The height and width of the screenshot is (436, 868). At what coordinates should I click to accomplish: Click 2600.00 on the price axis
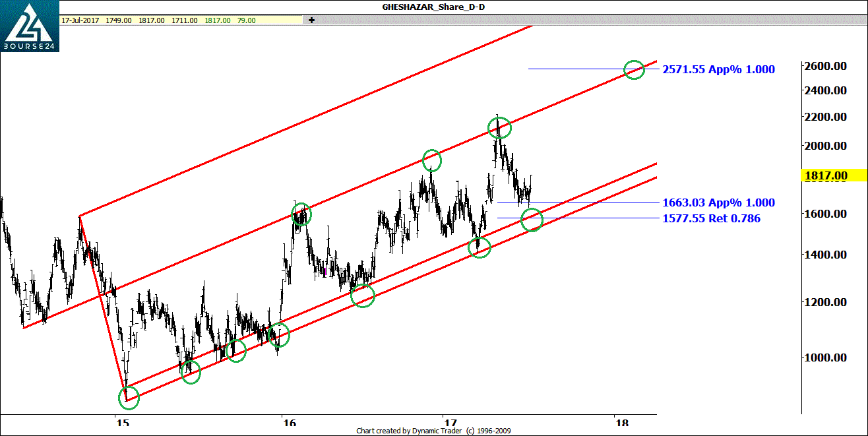click(825, 66)
